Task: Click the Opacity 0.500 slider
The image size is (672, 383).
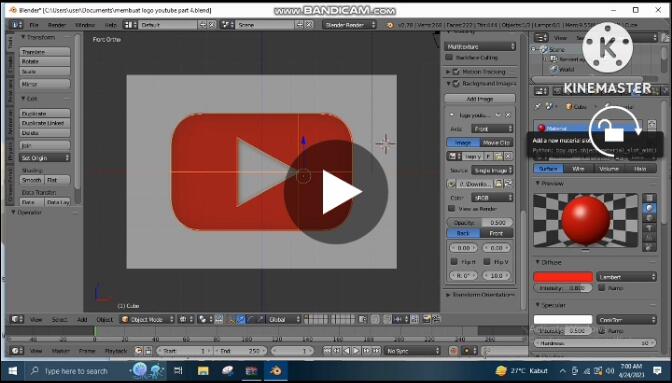Action: click(x=480, y=222)
